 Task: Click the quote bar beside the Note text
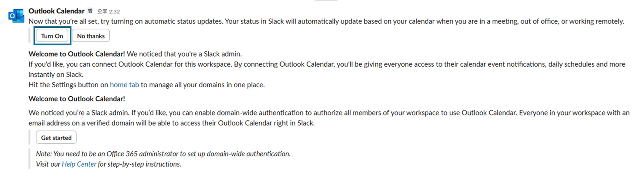[x=30, y=159]
